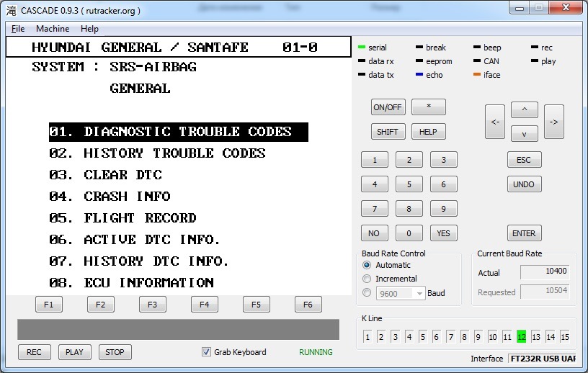Click the Actual baud rate field
The height and width of the screenshot is (373, 588).
tap(544, 273)
